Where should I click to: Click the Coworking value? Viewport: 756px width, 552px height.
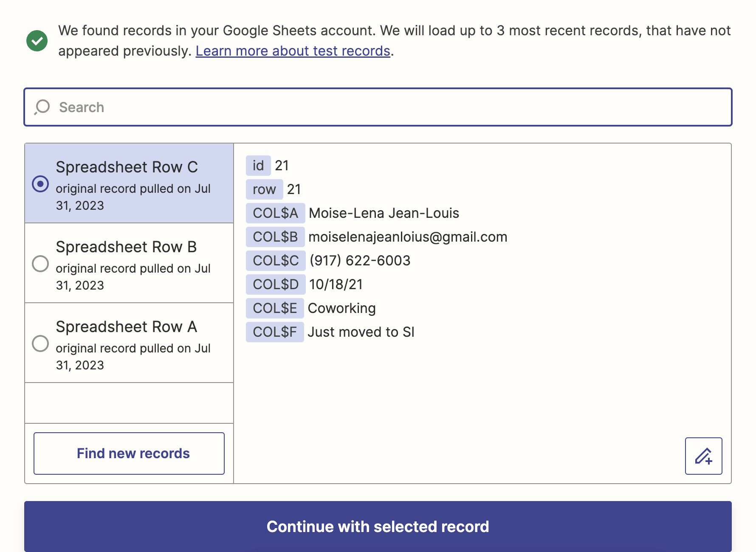[341, 308]
